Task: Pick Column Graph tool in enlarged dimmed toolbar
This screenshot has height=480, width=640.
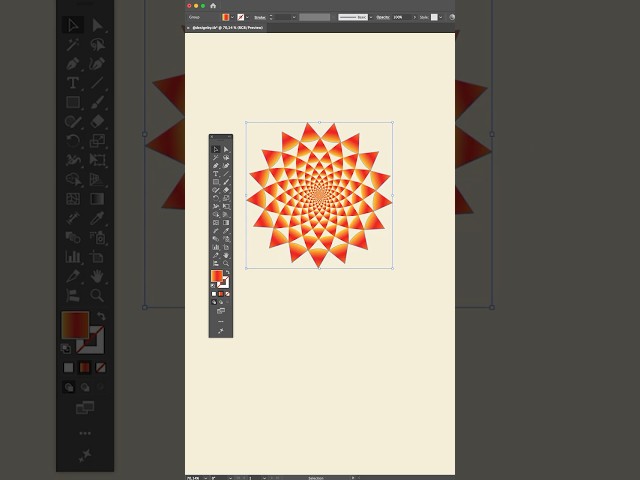Action: click(73, 256)
